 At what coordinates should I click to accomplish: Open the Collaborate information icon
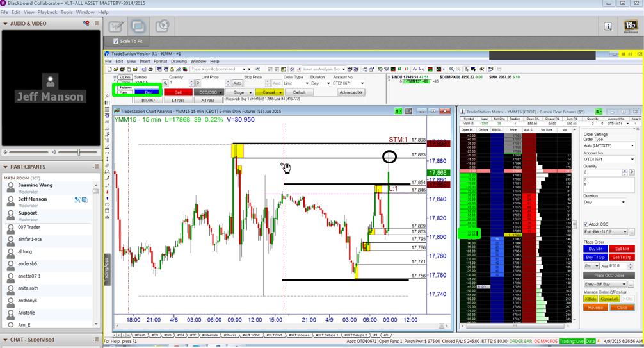[608, 26]
